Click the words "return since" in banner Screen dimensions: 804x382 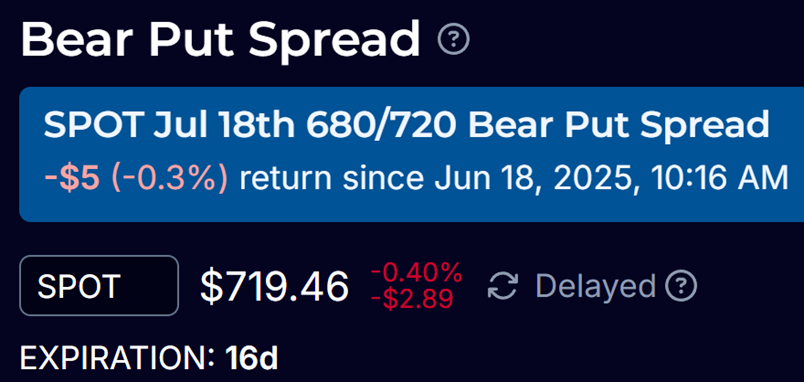tap(332, 178)
